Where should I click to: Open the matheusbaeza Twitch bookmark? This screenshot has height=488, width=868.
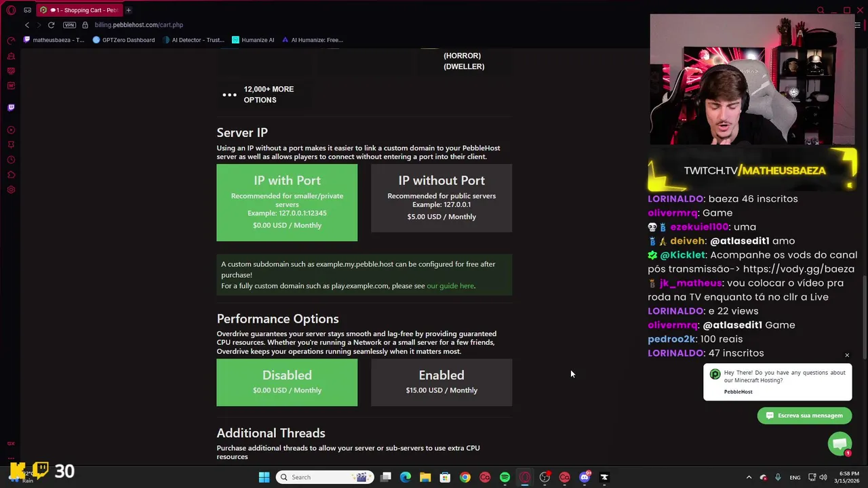54,40
